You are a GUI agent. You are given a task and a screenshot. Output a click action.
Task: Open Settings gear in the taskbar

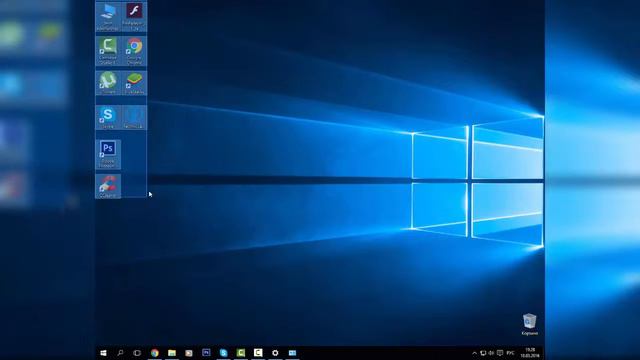[x=275, y=353]
